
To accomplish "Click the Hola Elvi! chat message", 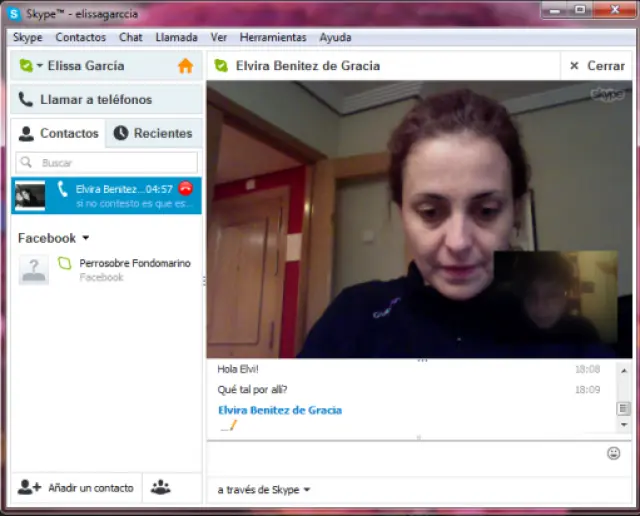I will (x=238, y=369).
